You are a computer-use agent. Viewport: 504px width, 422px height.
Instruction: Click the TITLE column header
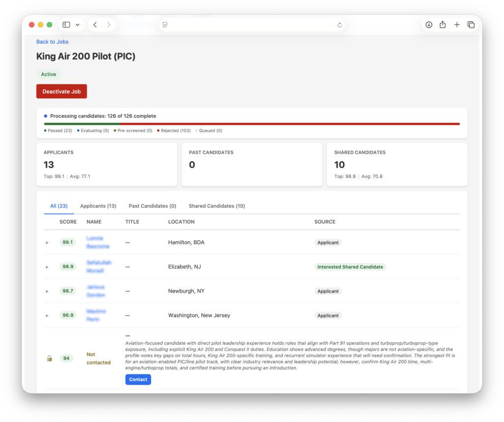132,222
